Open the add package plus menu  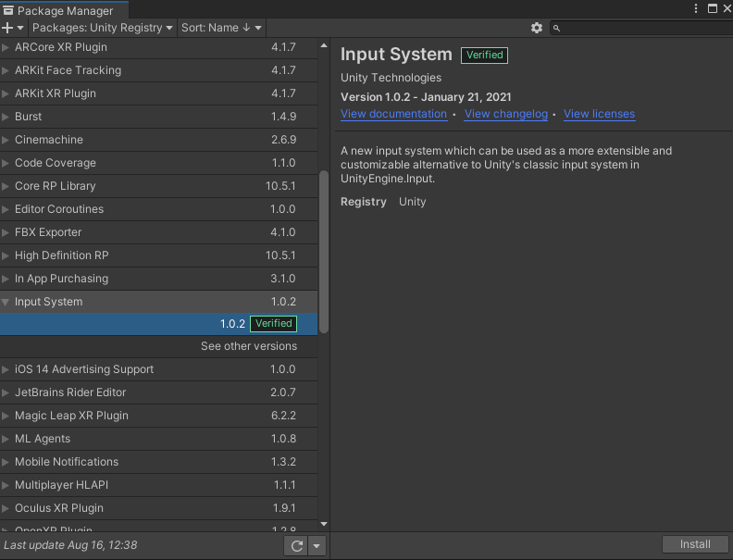pos(13,28)
